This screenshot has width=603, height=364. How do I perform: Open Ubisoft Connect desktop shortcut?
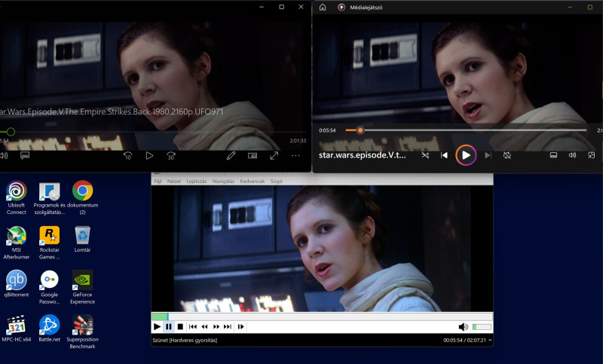(x=16, y=197)
